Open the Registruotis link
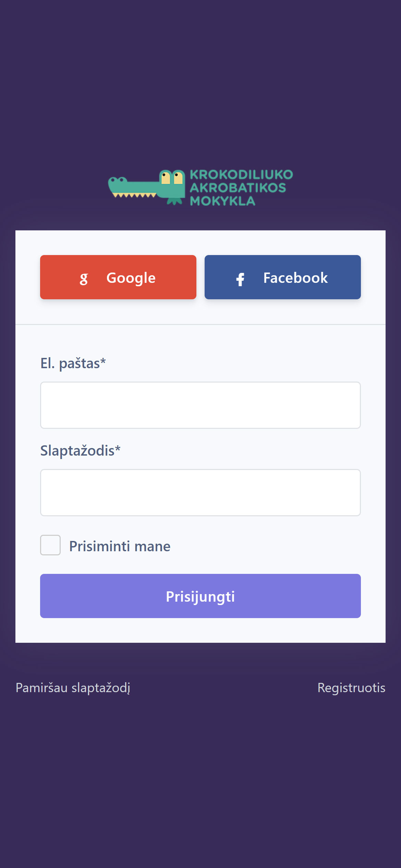This screenshot has width=401, height=868. 351,688
